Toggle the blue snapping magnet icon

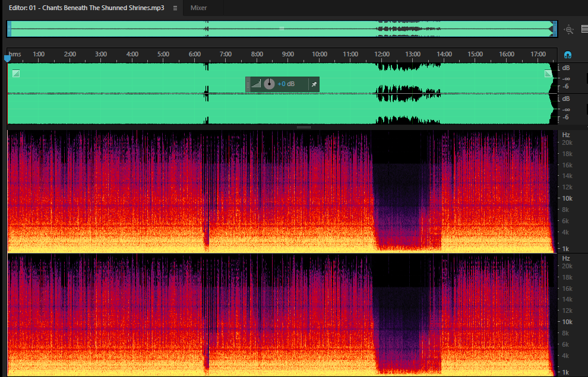point(568,55)
